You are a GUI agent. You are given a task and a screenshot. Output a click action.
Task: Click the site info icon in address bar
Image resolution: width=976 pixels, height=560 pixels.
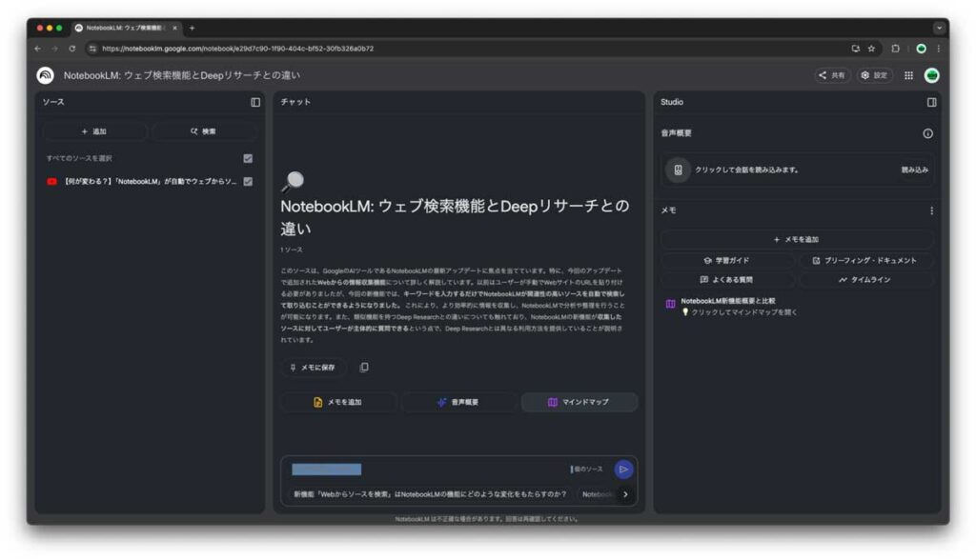[x=92, y=49]
